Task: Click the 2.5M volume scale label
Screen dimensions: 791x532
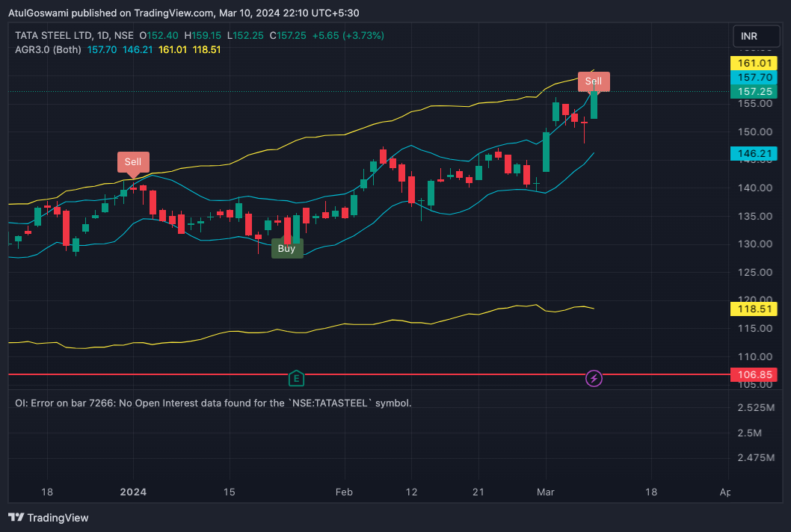Action: coord(750,433)
